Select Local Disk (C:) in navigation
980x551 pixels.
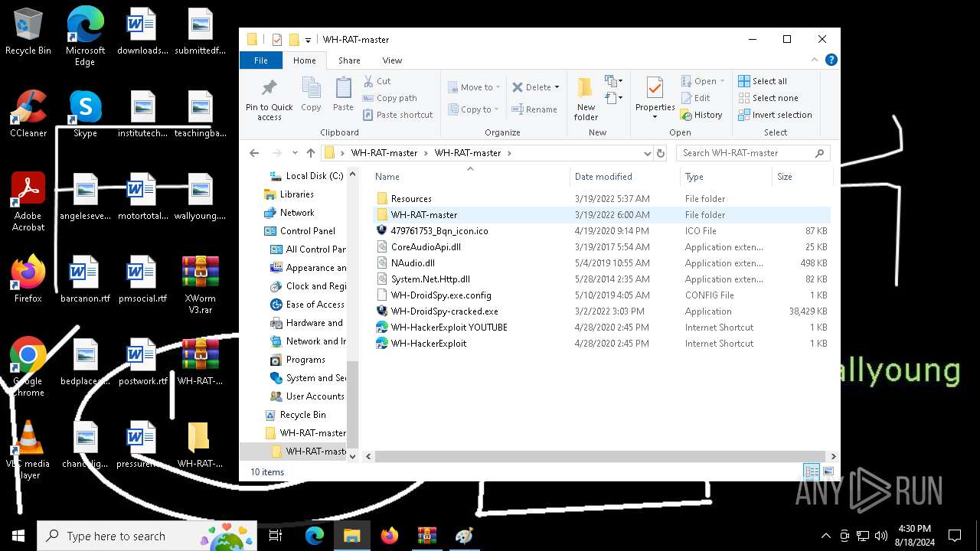(315, 176)
